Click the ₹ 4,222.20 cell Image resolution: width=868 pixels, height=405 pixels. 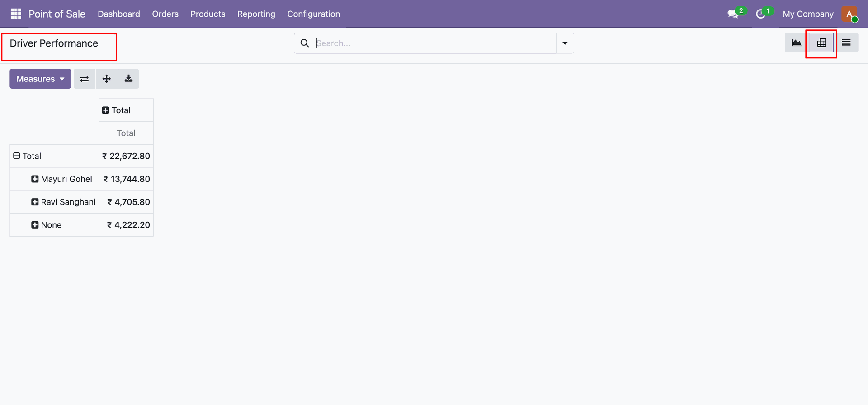pyautogui.click(x=126, y=225)
